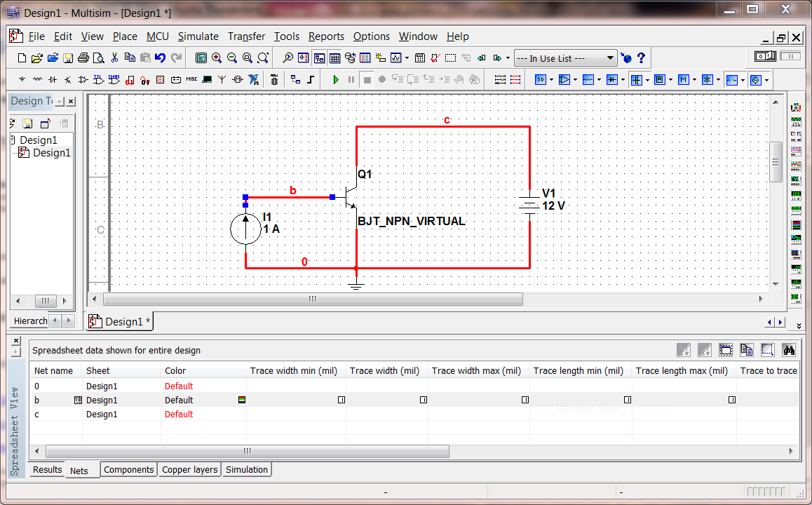Add the function generator instrument

(796, 122)
